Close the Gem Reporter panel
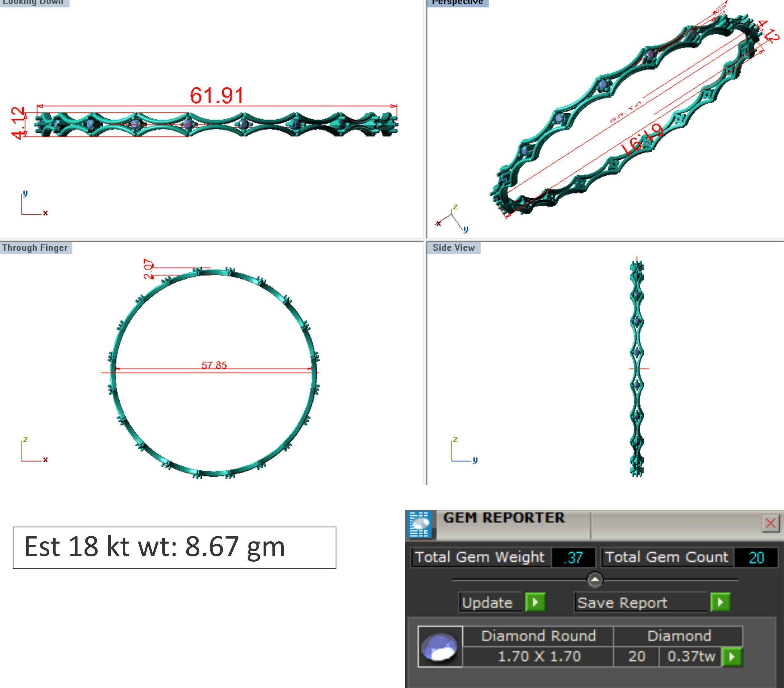Viewport: 784px width, 688px height. [770, 523]
